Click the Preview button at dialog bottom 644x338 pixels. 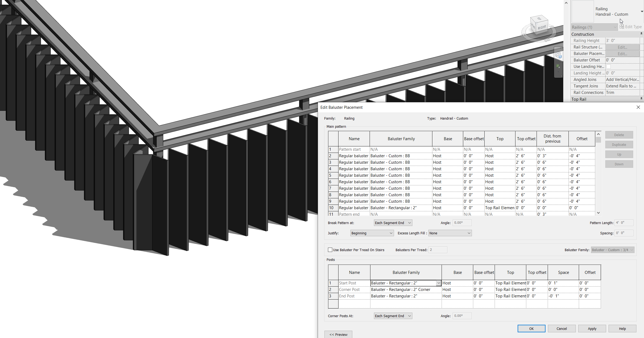[338, 334]
